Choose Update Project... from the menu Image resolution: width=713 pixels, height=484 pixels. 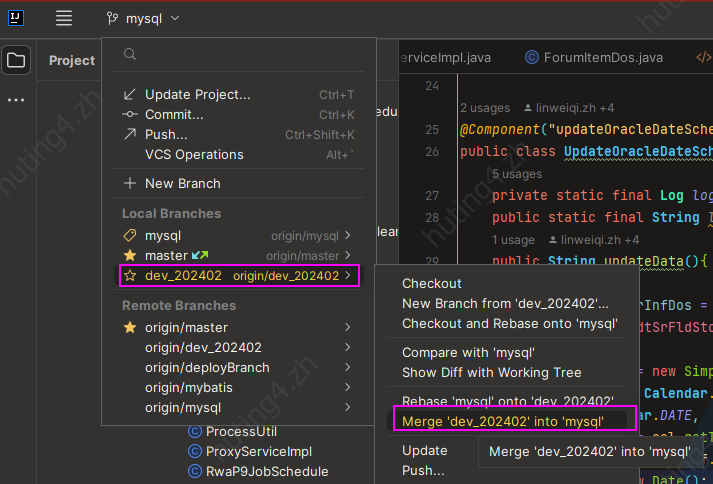[197, 95]
